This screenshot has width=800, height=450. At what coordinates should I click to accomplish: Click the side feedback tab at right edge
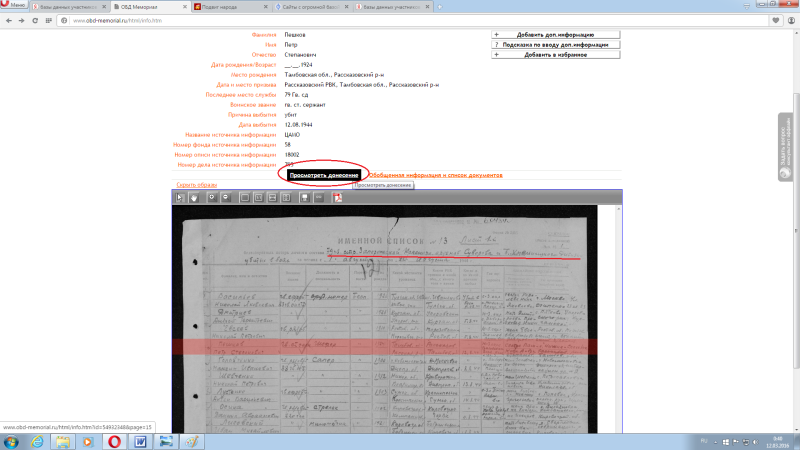tap(785, 147)
